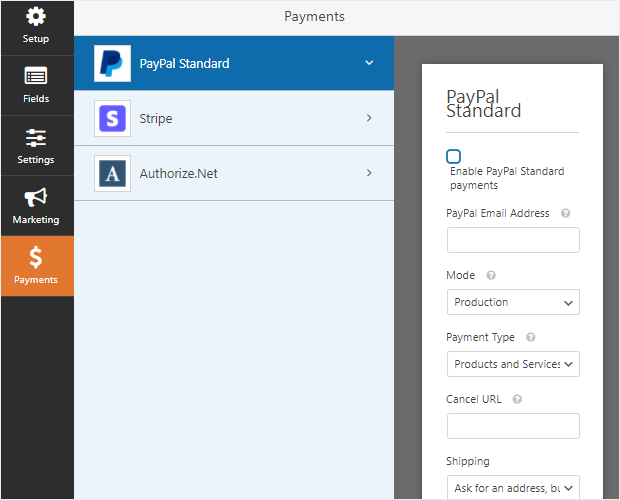Image resolution: width=620 pixels, height=500 pixels.
Task: Show help for PayPal Email Address
Action: point(565,213)
